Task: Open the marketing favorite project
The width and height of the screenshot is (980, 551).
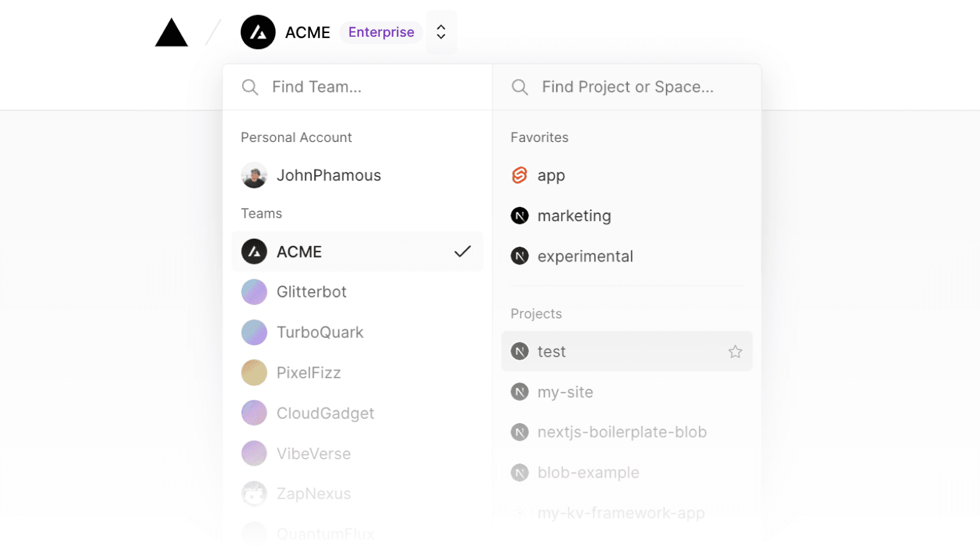Action: 574,216
